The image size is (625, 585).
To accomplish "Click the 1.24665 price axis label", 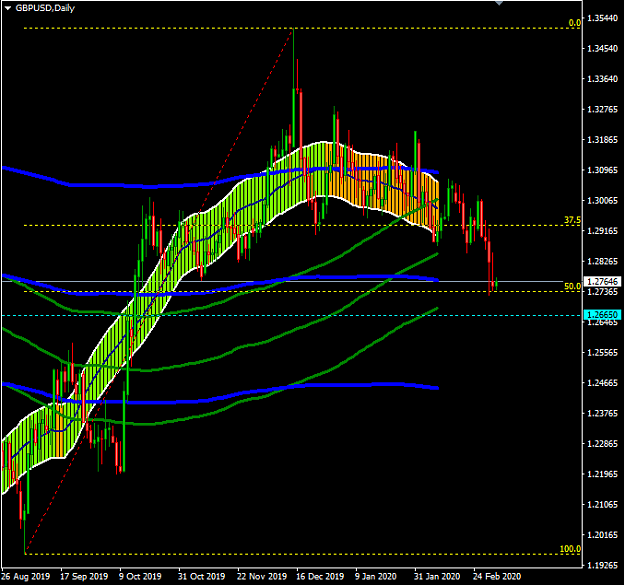I will [603, 383].
